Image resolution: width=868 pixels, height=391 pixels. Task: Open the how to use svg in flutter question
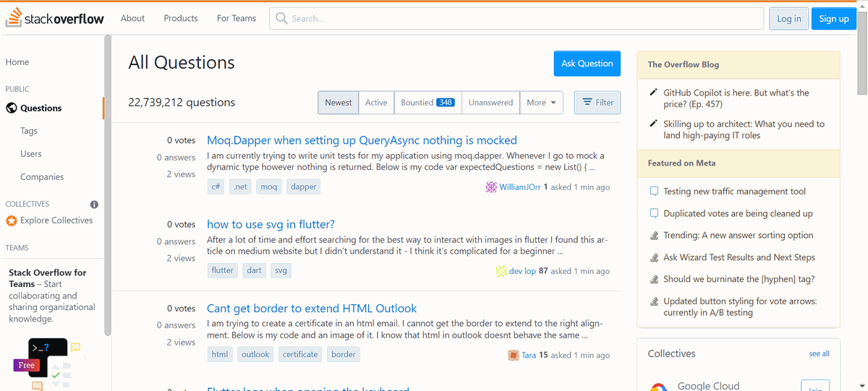point(271,224)
